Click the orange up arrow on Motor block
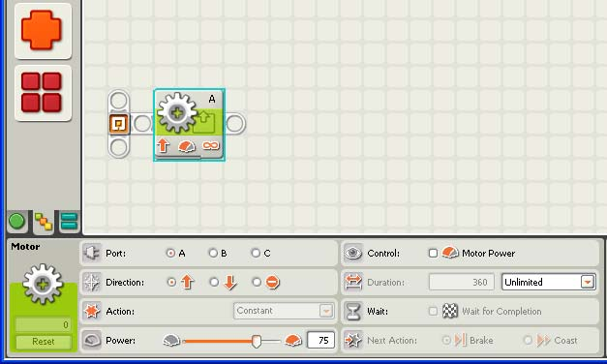The height and width of the screenshot is (364, 607). tap(163, 145)
